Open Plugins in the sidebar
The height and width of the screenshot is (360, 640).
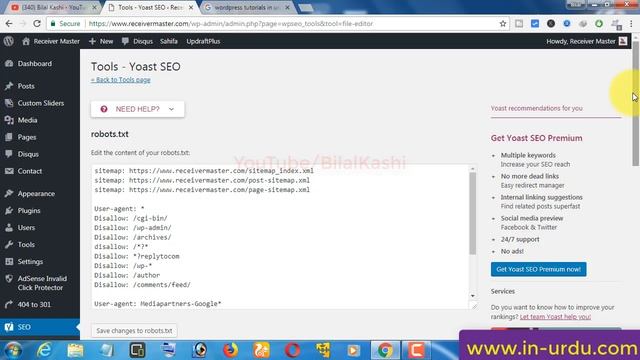[29, 211]
